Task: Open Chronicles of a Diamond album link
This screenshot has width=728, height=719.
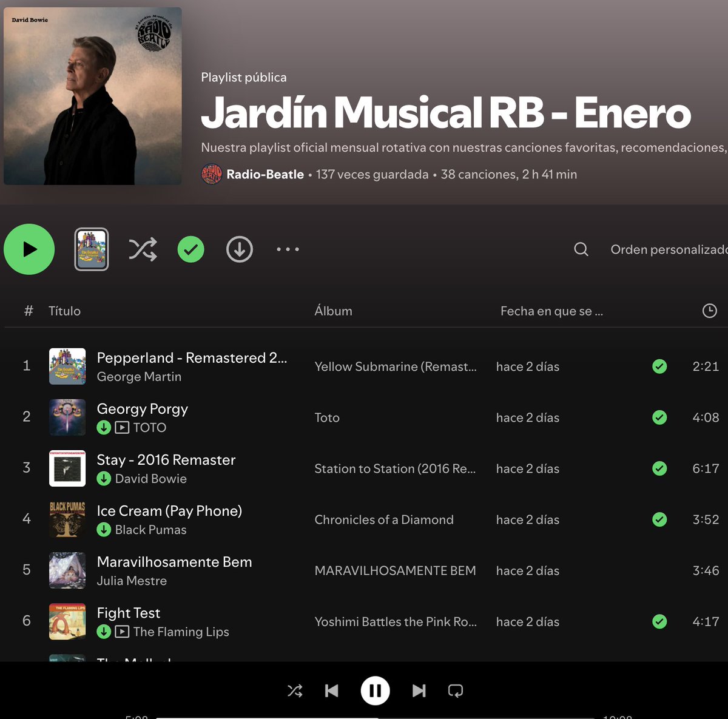Action: [384, 519]
